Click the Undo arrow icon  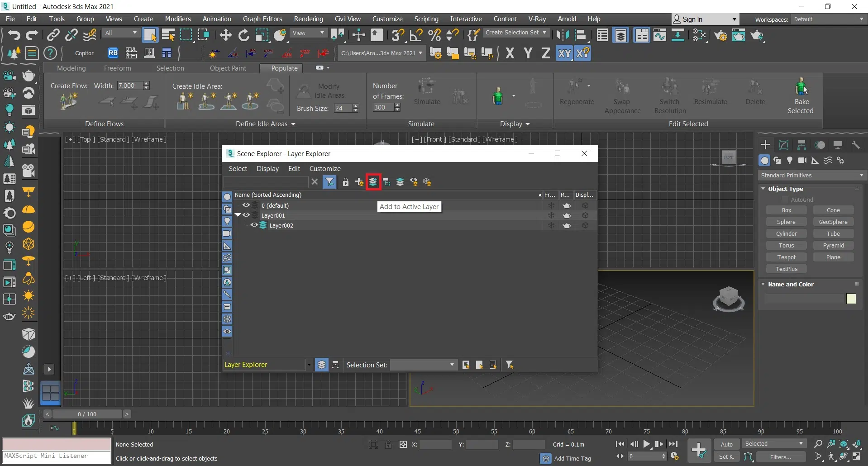(x=14, y=35)
